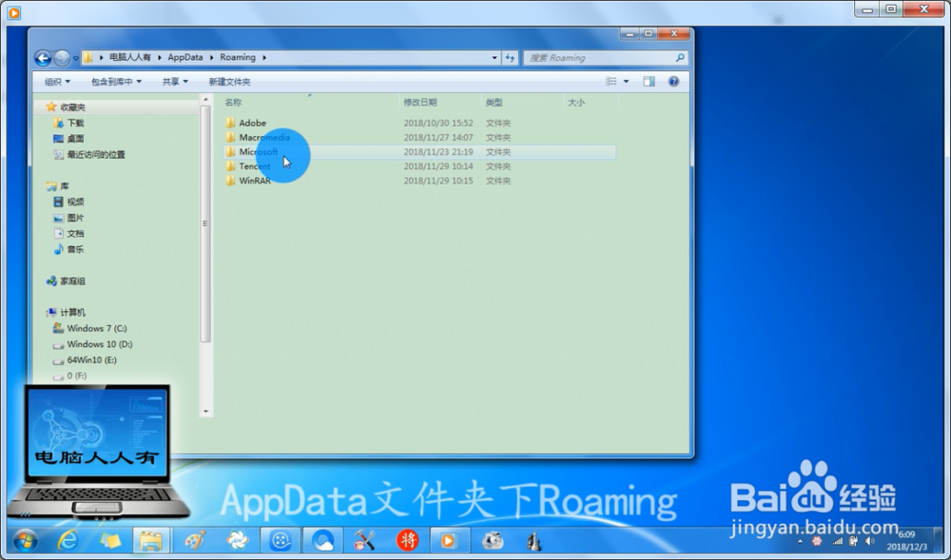
Task: Click the volume speaker tray icon
Action: 870,541
